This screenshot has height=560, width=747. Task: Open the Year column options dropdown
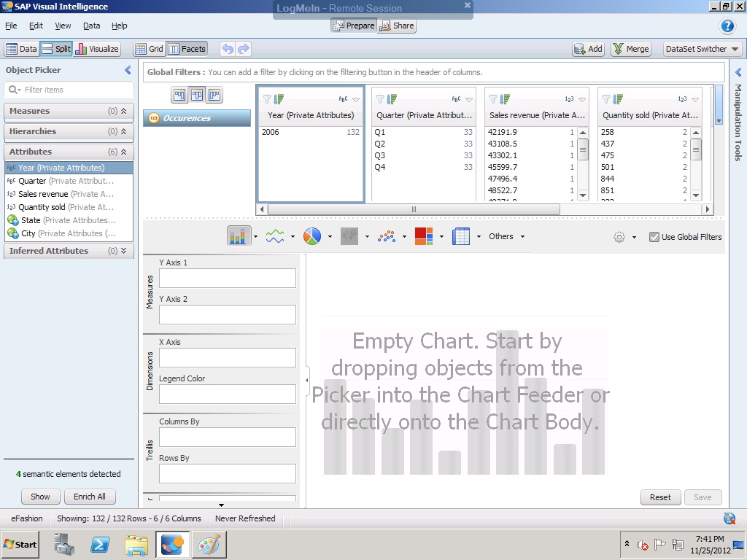click(x=356, y=99)
